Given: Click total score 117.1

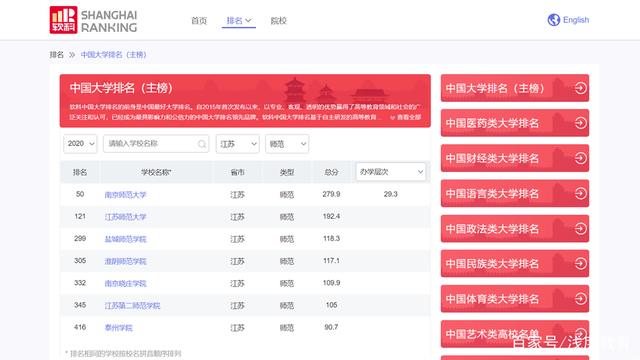Looking at the screenshot, I should 331,260.
